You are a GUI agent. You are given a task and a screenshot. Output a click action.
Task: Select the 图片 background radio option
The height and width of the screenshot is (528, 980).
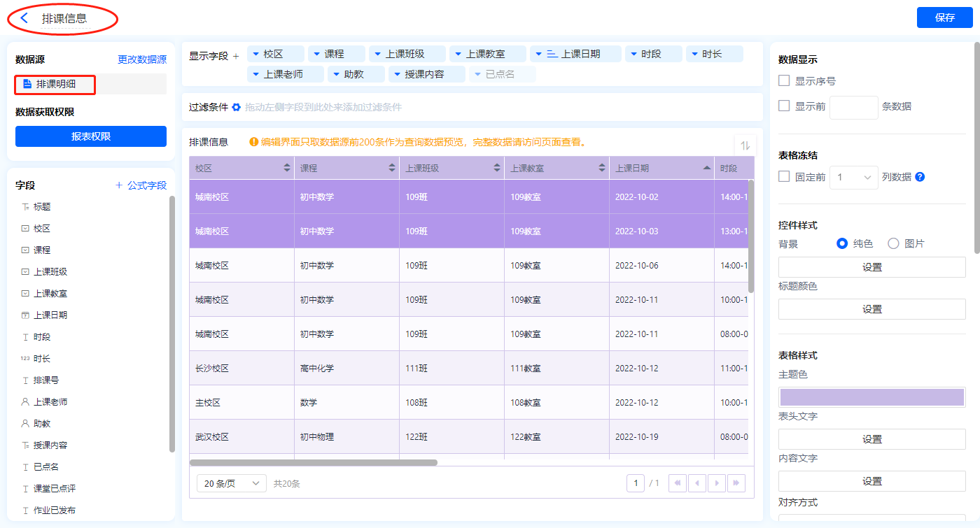[x=893, y=243]
